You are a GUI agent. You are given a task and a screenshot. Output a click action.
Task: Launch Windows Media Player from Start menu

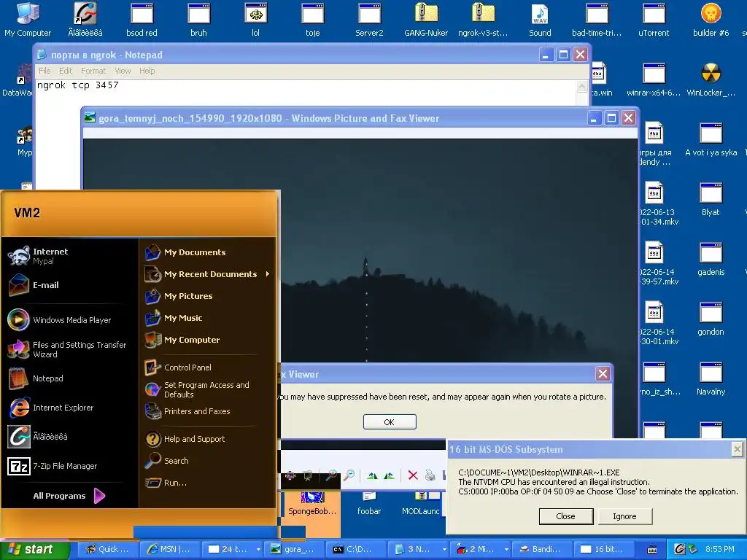click(70, 320)
